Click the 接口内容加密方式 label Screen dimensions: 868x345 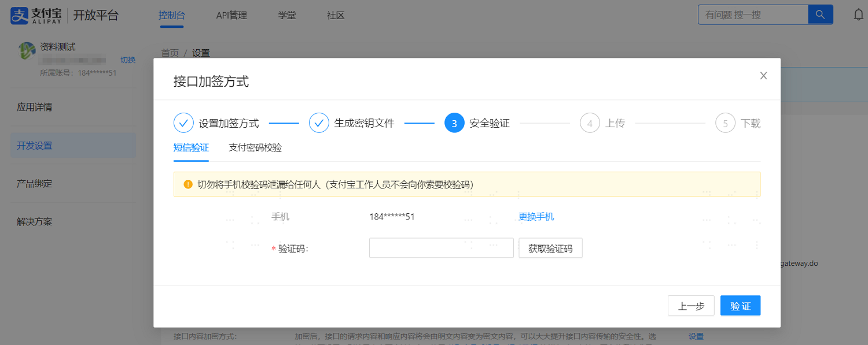(205, 336)
